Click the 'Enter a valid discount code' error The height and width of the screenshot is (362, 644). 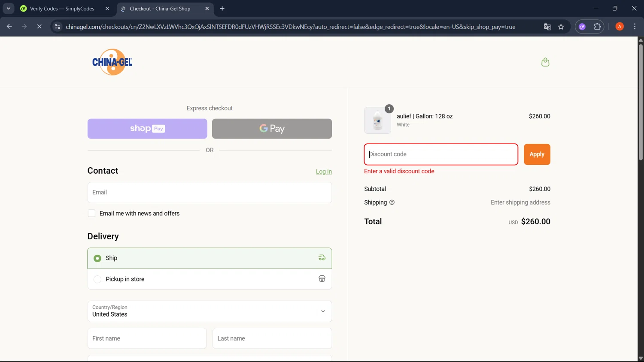pos(399,171)
